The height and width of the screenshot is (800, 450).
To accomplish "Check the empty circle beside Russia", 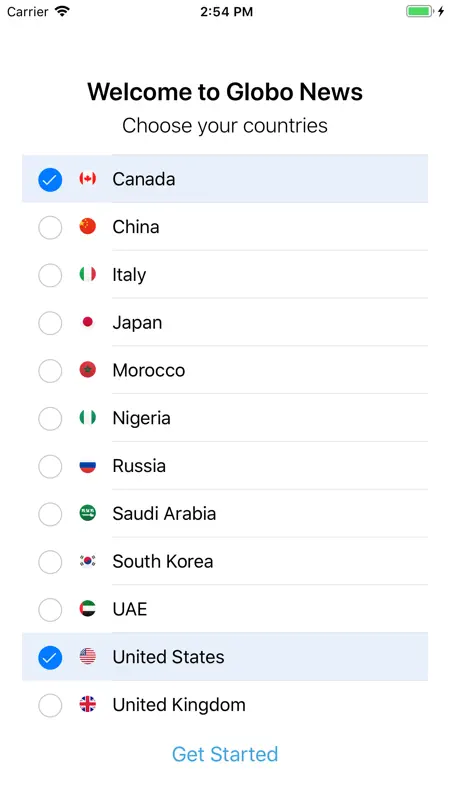I will [x=50, y=466].
